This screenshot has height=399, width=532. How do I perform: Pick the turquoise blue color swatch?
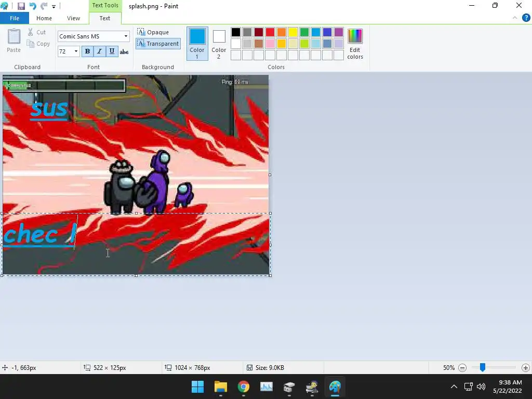(x=316, y=32)
